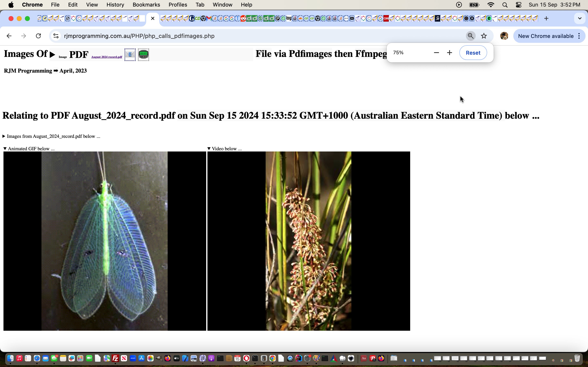
Task: Click the browser back navigation arrow
Action: point(9,36)
